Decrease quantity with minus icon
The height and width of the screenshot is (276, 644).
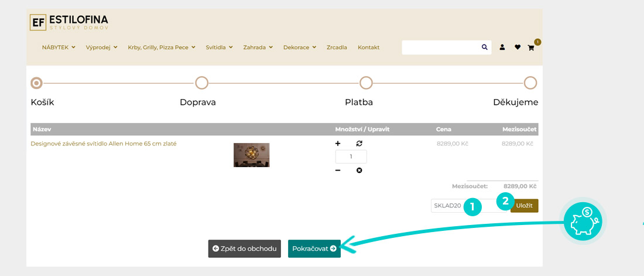[338, 171]
